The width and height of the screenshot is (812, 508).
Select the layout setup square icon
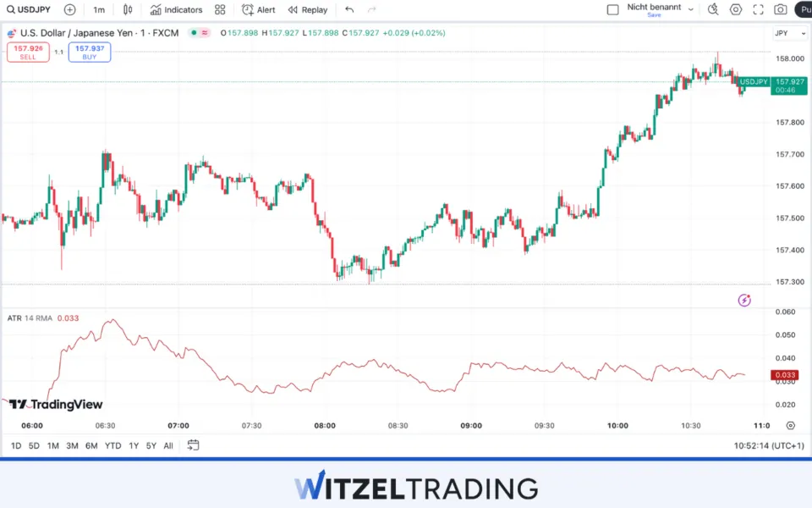pyautogui.click(x=613, y=10)
